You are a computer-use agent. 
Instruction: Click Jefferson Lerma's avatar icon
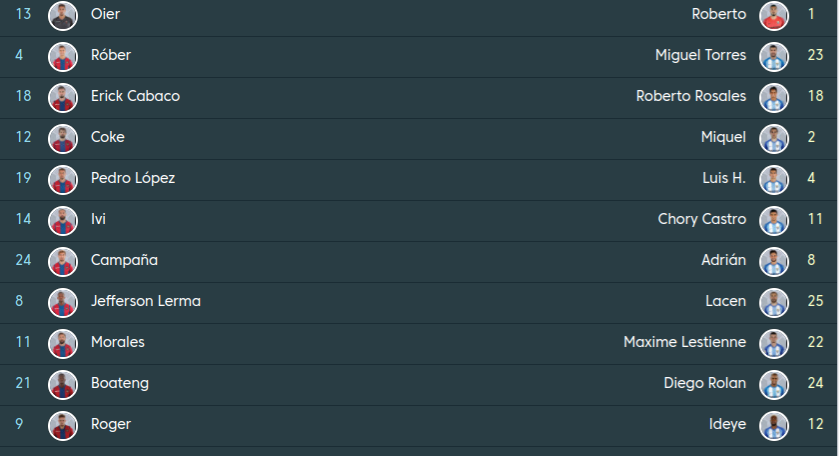pos(63,302)
